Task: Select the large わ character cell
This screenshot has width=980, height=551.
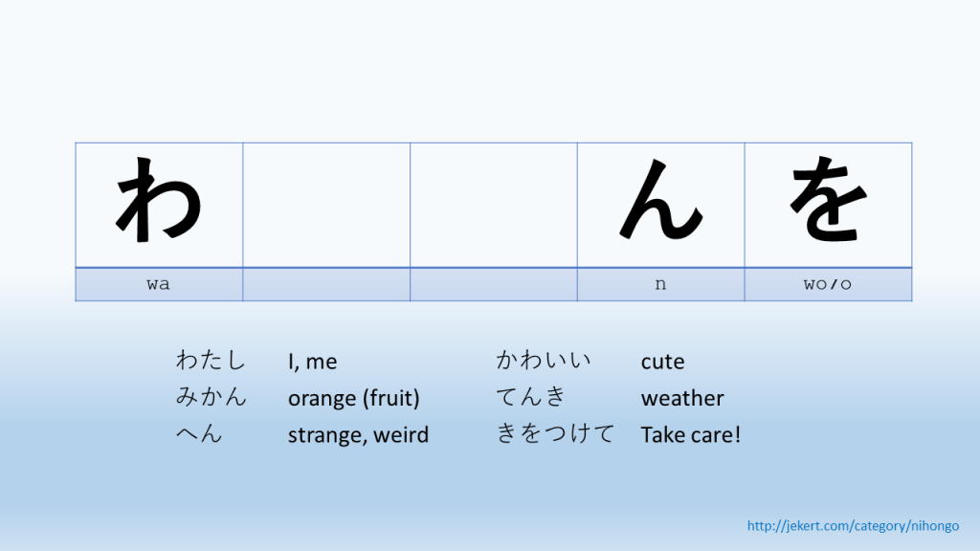Action: [x=160, y=205]
